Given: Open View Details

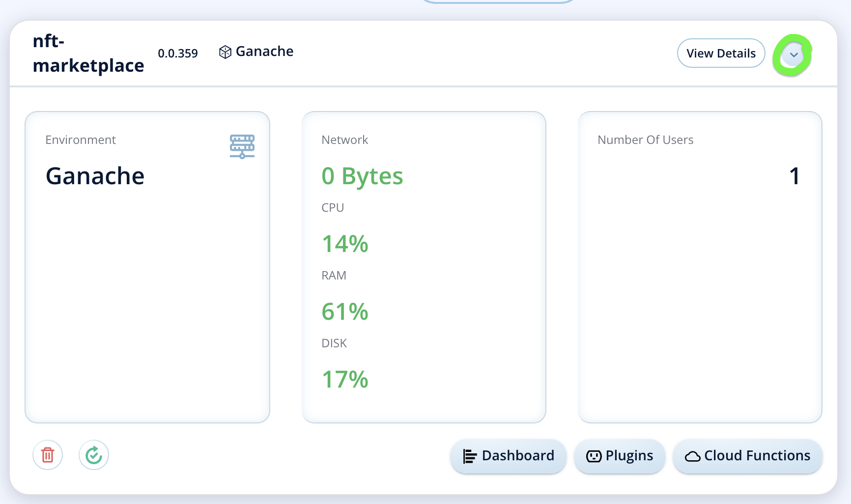Looking at the screenshot, I should [x=721, y=53].
